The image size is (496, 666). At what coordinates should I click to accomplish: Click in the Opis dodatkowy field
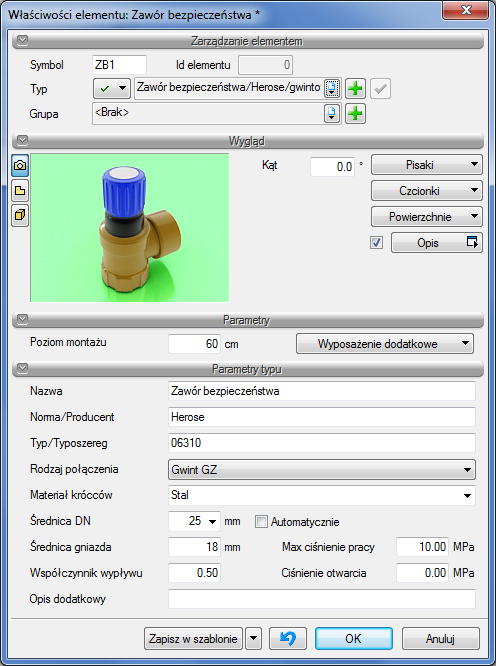tap(322, 599)
